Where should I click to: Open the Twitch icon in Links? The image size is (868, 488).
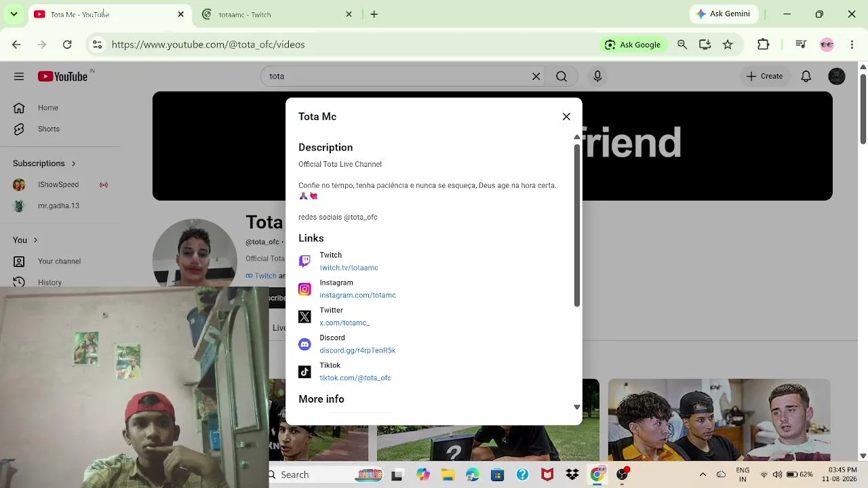pyautogui.click(x=304, y=261)
